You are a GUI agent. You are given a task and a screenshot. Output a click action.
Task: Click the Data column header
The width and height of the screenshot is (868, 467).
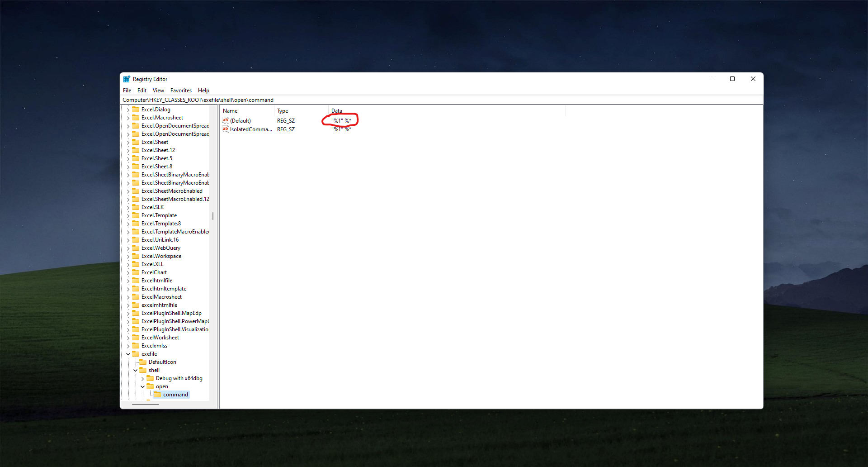click(447, 111)
